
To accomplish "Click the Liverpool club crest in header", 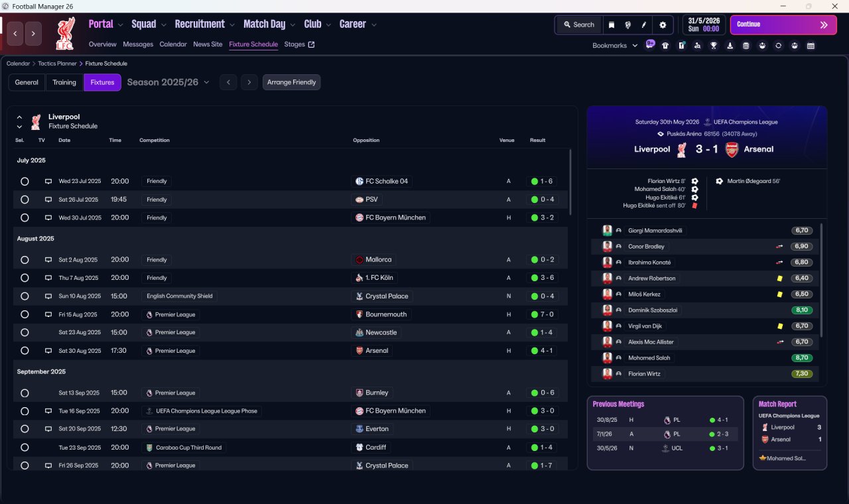I will [66, 34].
